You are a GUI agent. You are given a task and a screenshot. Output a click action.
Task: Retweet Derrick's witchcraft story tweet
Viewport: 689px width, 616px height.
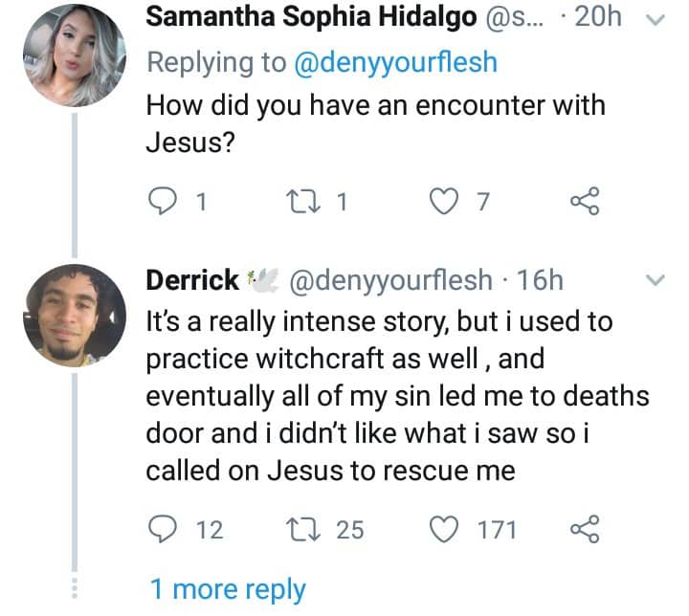point(301,529)
